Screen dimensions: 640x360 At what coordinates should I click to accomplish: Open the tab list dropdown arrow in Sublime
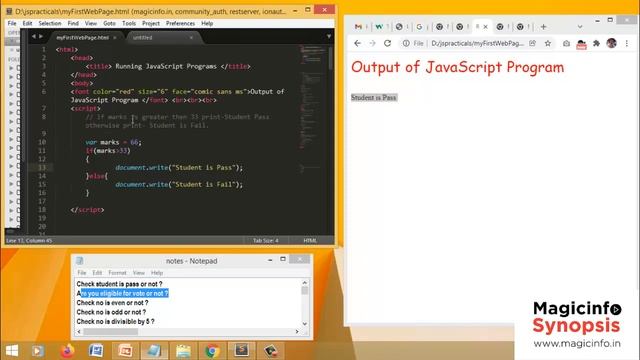click(x=329, y=37)
